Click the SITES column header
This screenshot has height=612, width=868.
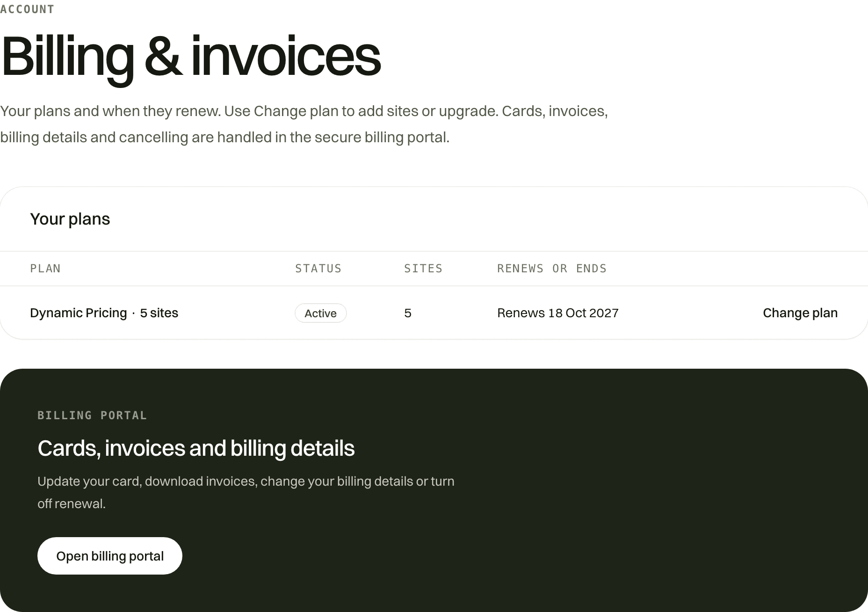pyautogui.click(x=423, y=269)
